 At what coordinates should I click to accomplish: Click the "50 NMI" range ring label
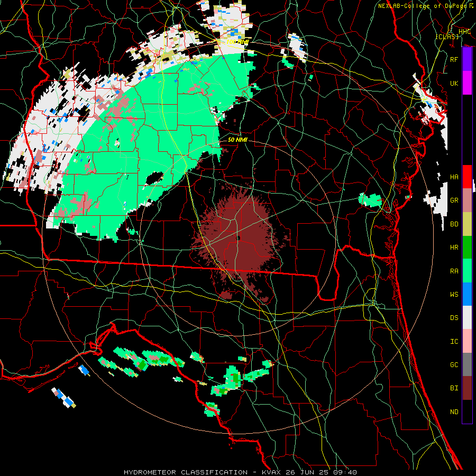coord(237,140)
